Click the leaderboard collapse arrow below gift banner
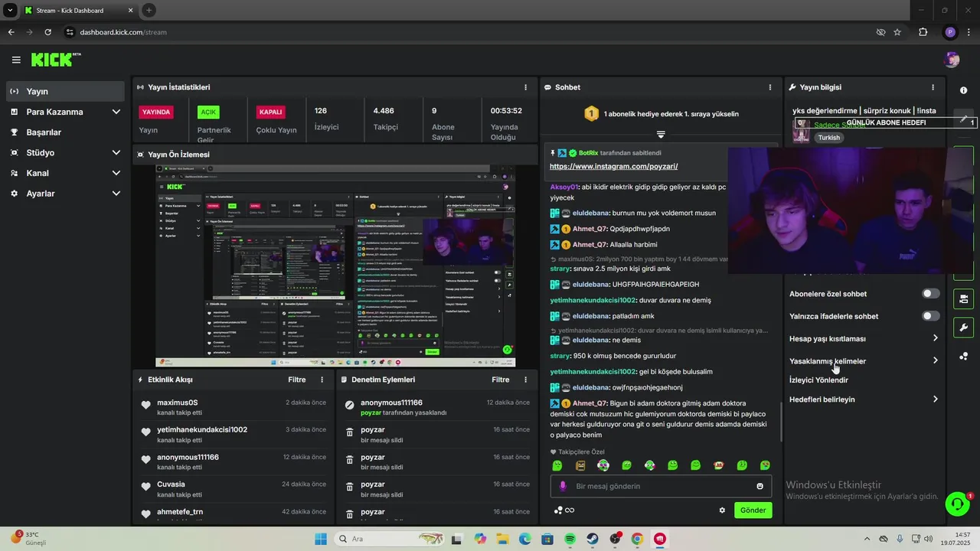The width and height of the screenshot is (980, 551). pos(661,134)
